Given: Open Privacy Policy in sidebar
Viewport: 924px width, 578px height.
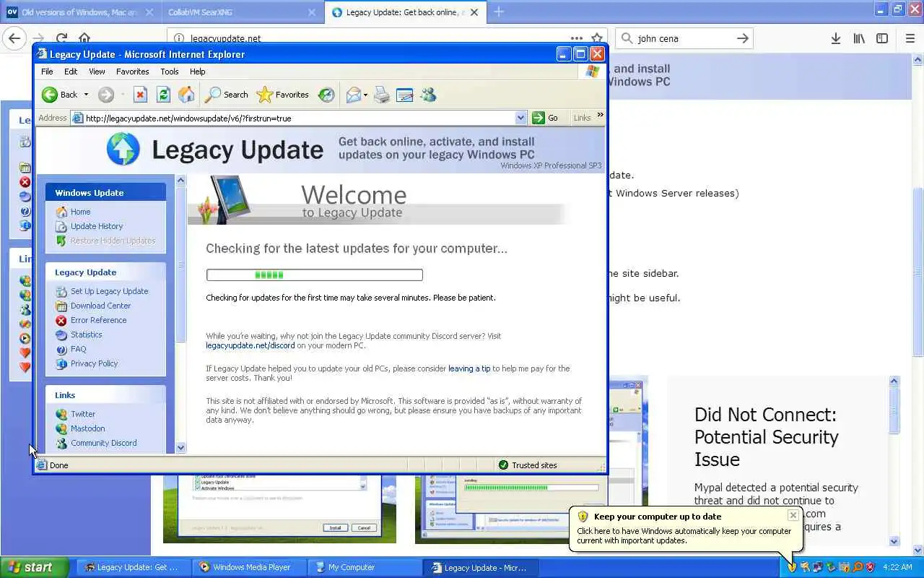Looking at the screenshot, I should 94,363.
